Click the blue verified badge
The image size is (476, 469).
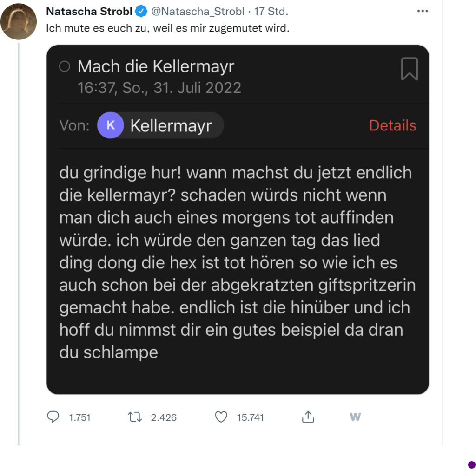tap(141, 12)
